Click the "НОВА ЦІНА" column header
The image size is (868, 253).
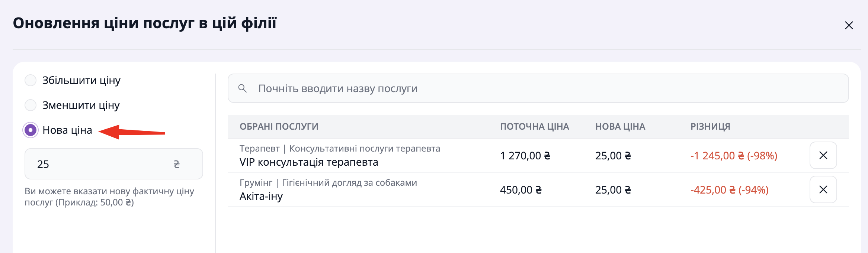point(620,127)
